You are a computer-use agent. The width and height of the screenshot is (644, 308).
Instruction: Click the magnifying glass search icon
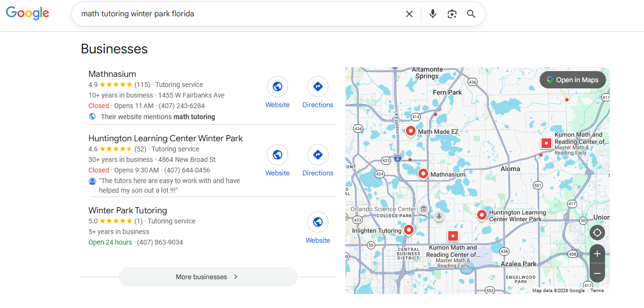tap(471, 14)
